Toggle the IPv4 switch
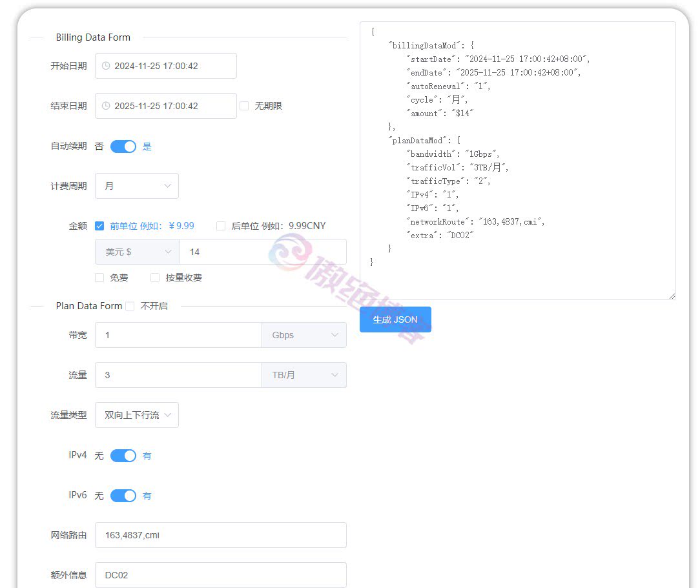The height and width of the screenshot is (588, 700). tap(123, 456)
